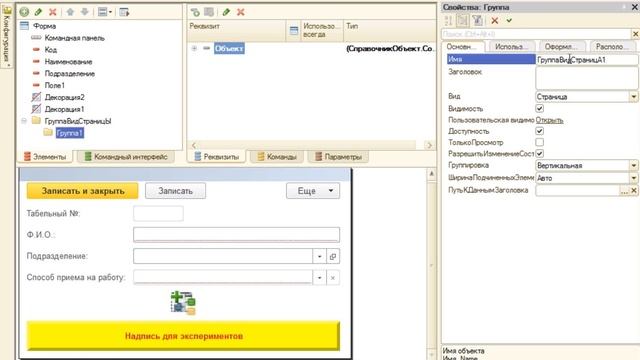Switch to the Команды tab
The image size is (640, 360).
click(277, 157)
